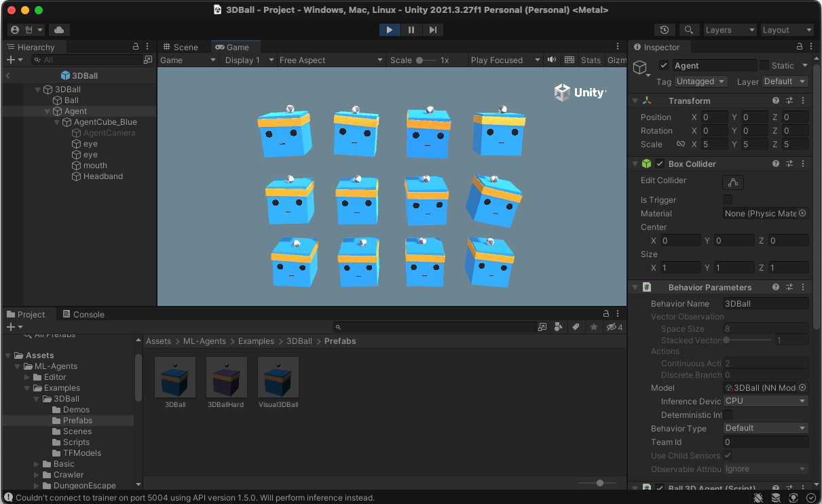Click the Stats button in the Game view
This screenshot has height=504, width=822.
[x=591, y=60]
